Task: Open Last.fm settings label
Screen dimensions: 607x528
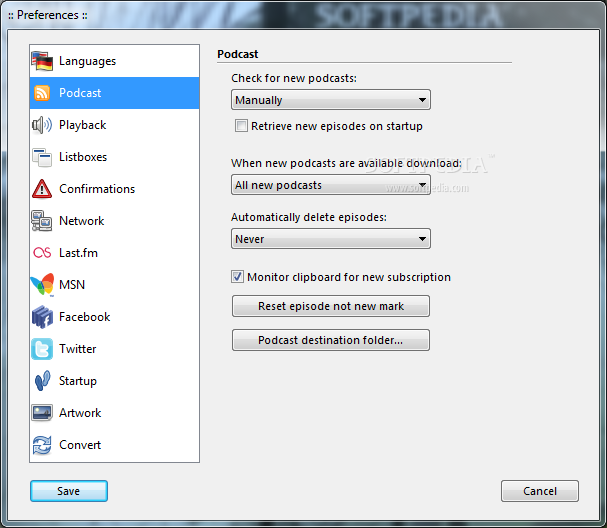Action: point(78,253)
